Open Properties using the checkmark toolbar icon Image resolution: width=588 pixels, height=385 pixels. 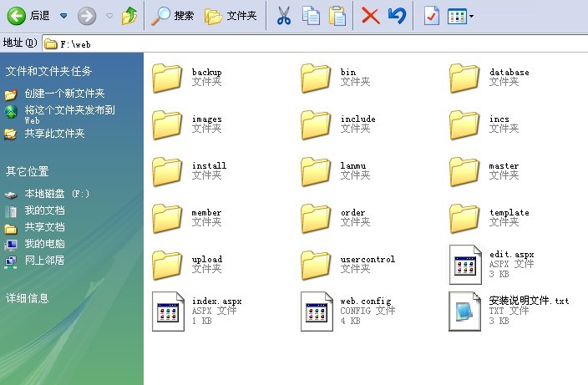click(431, 15)
